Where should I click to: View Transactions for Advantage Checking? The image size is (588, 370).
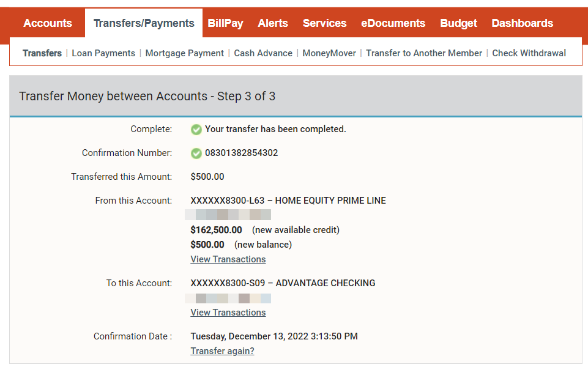click(228, 313)
